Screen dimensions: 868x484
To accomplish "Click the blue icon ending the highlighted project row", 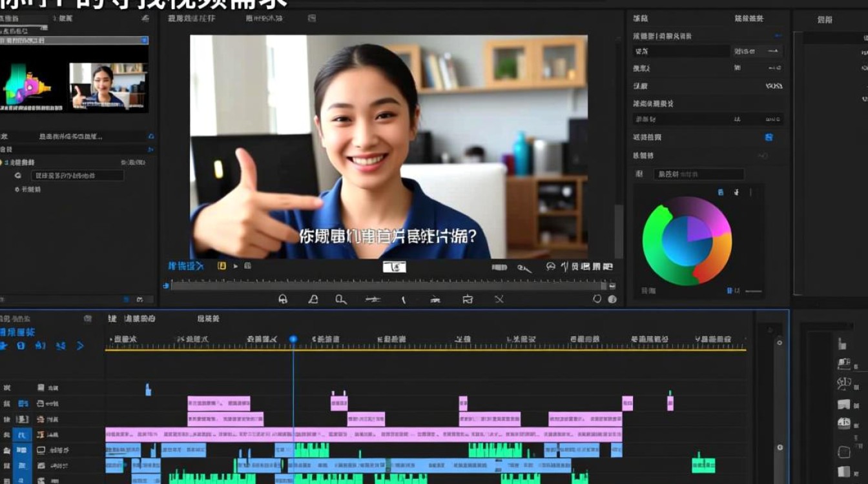I will 145,41.
